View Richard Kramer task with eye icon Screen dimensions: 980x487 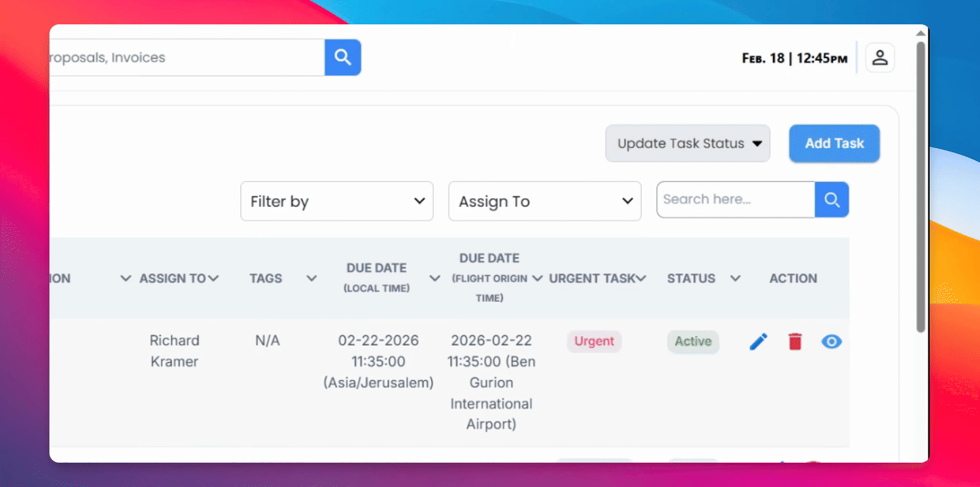point(832,342)
